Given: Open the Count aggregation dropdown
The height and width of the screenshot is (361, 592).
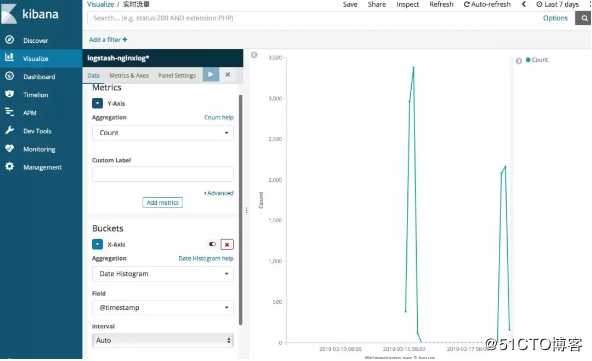Looking at the screenshot, I should coord(163,133).
